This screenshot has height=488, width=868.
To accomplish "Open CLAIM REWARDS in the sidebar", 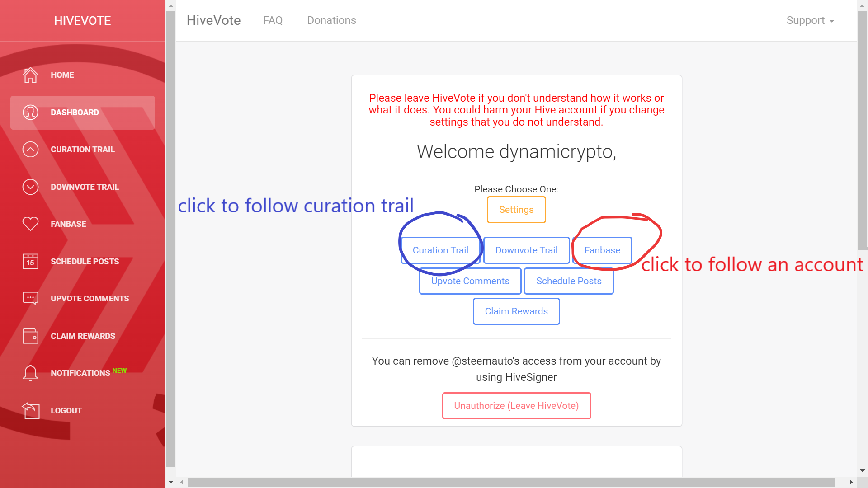I will [x=83, y=336].
